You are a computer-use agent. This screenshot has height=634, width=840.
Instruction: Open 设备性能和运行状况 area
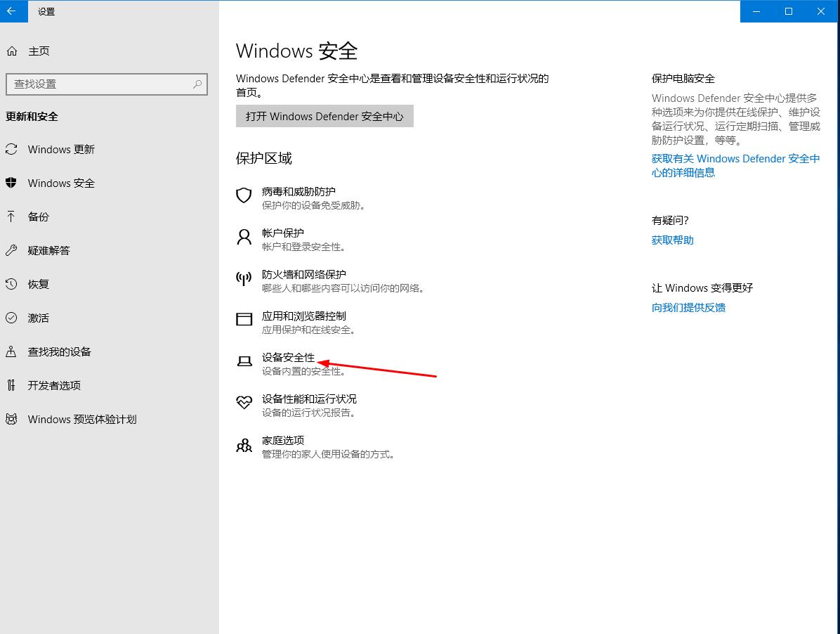coord(309,399)
